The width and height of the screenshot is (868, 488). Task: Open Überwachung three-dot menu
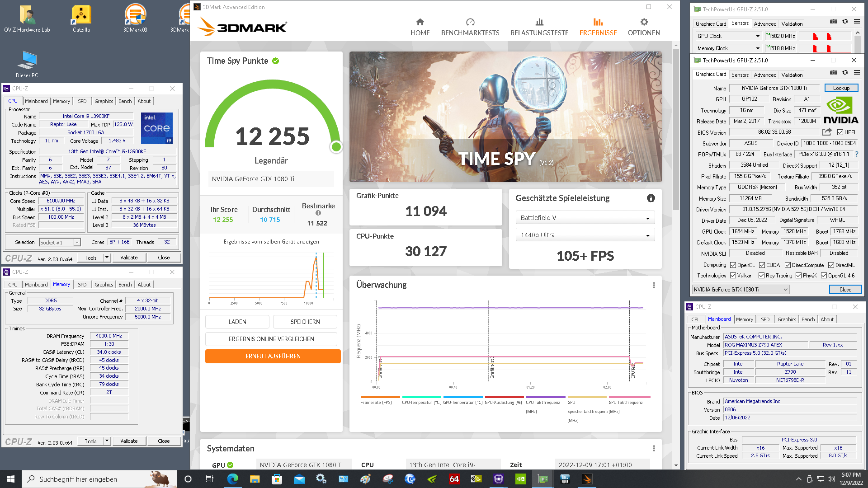click(x=654, y=285)
